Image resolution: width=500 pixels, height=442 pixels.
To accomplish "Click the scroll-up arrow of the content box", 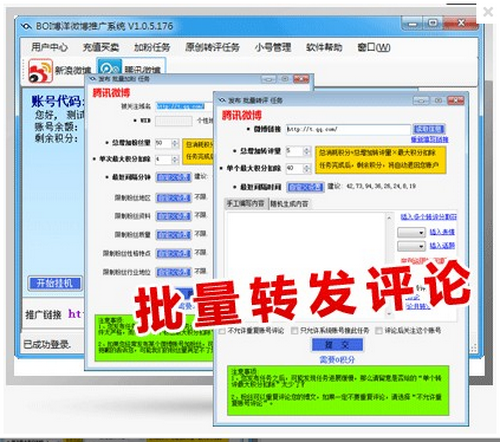I will pos(389,218).
